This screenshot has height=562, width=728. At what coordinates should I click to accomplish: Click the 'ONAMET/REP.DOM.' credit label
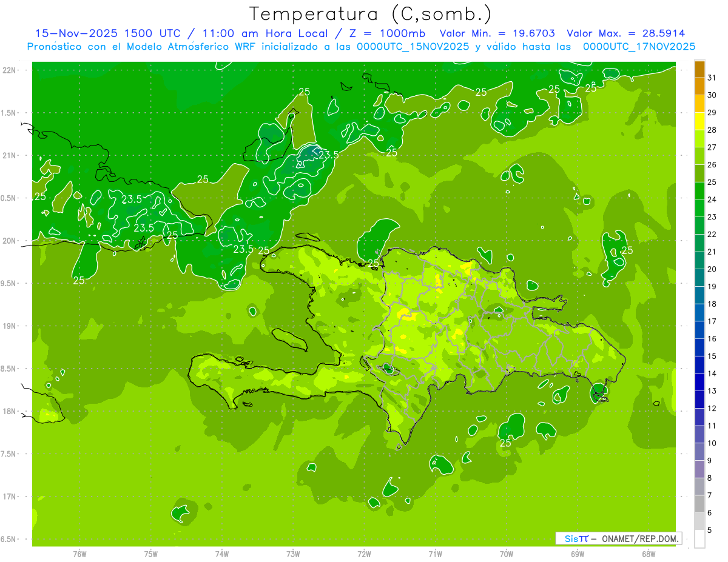640,538
